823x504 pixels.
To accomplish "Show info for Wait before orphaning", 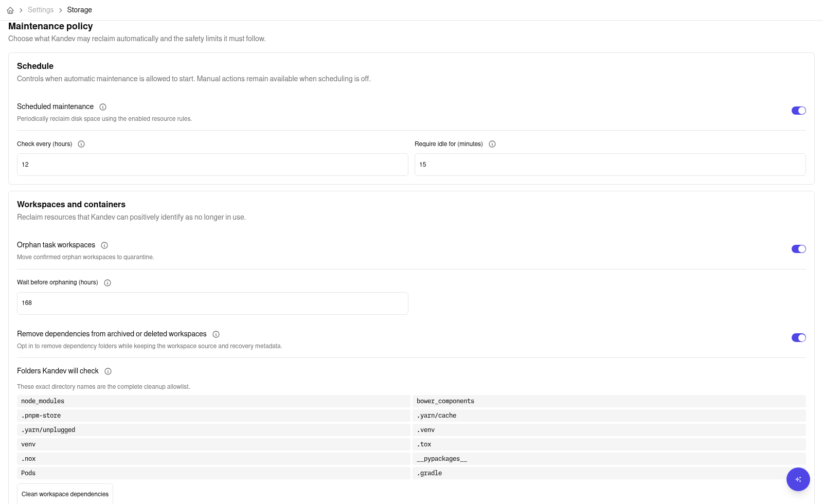I will click(108, 283).
